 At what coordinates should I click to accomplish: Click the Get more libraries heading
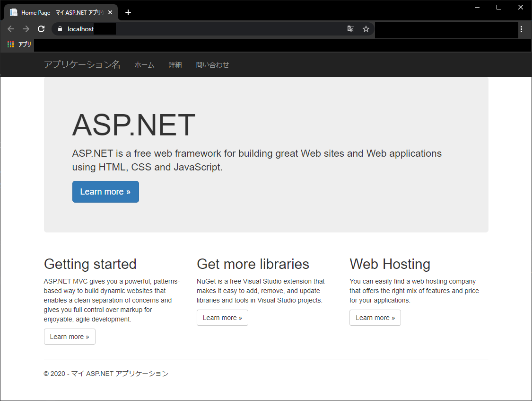[253, 264]
